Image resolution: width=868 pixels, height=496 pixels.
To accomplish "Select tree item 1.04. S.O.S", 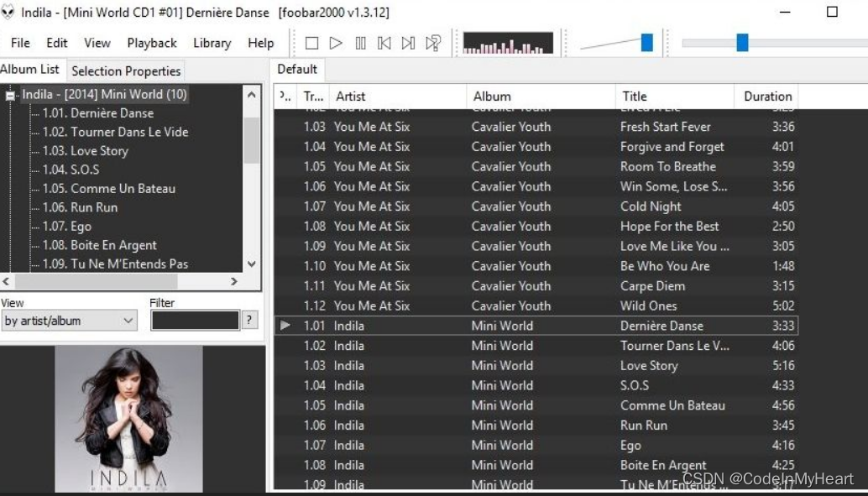I will point(71,170).
